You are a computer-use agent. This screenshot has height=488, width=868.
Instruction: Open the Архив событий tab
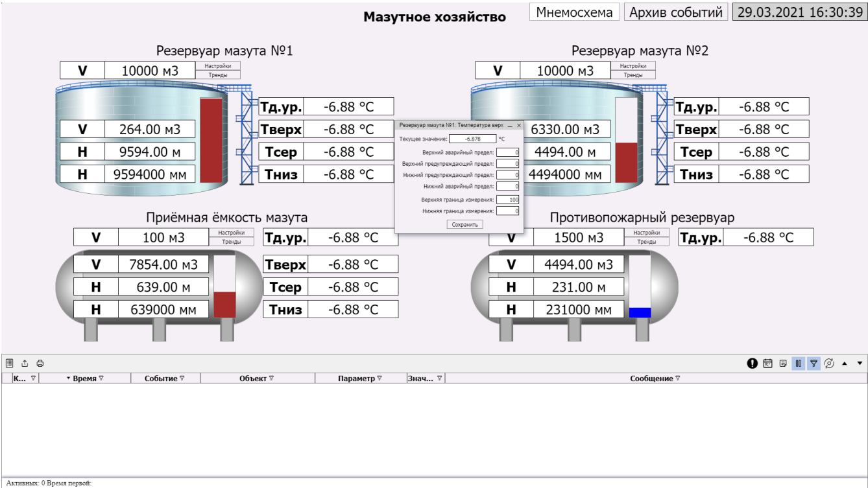675,12
